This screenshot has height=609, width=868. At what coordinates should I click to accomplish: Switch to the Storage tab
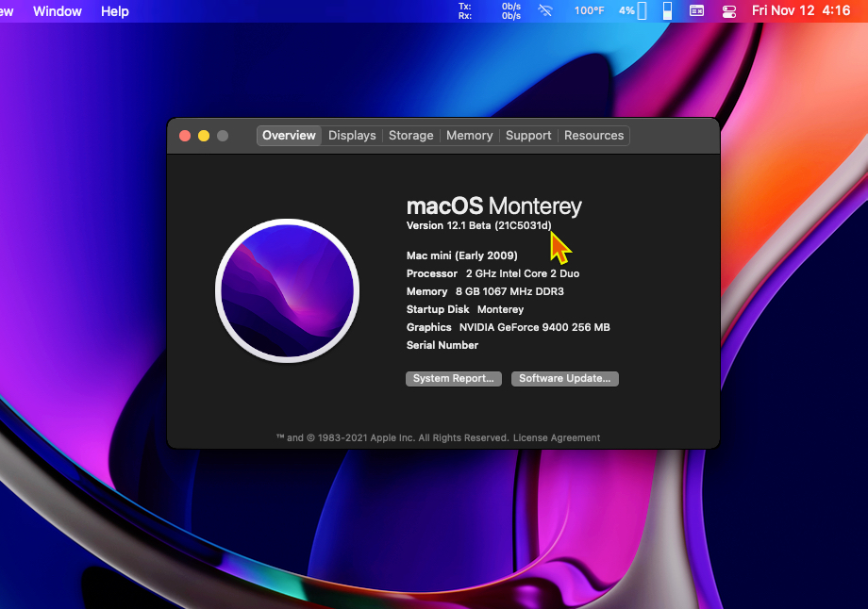410,136
